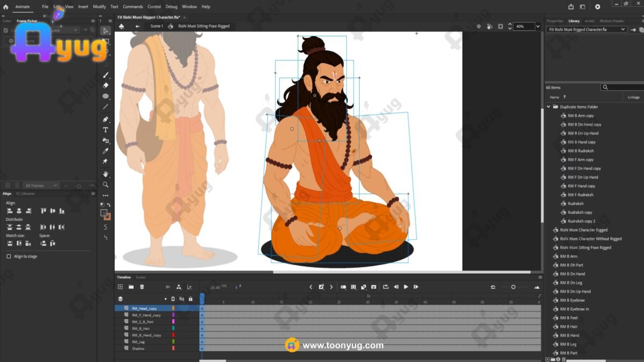Screen dimensions: 644x362
Task: Click the new layer icon in Timeline
Action: click(x=120, y=287)
